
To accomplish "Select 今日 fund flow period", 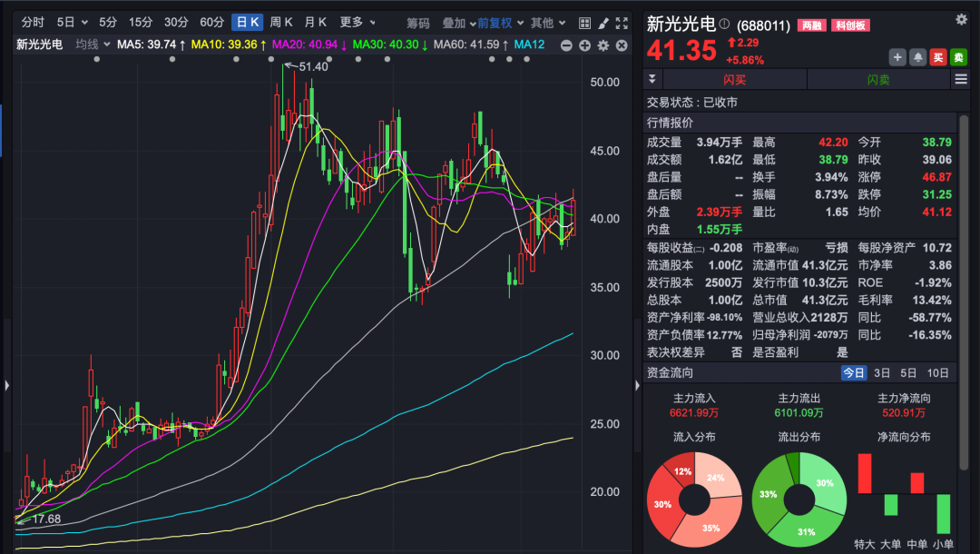I will (x=854, y=372).
